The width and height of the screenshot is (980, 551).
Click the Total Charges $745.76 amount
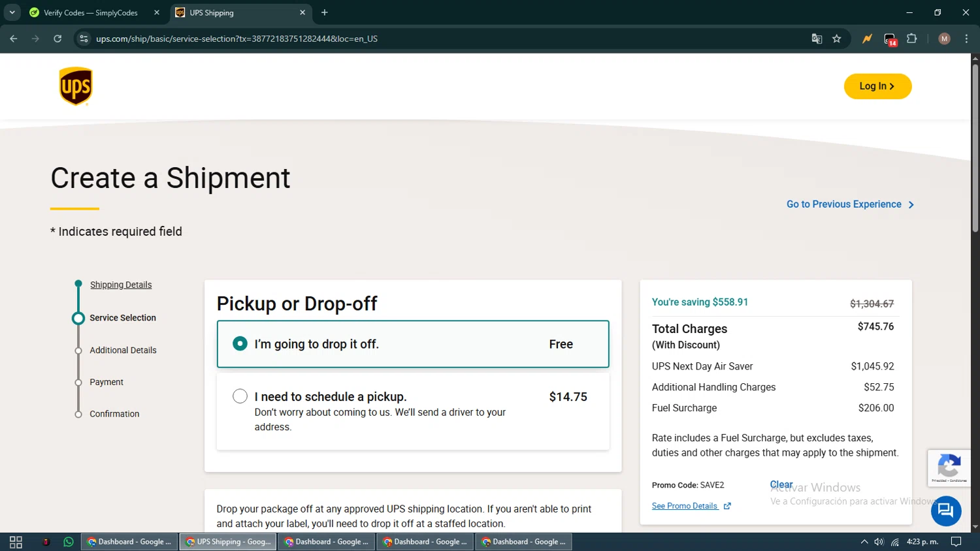click(x=875, y=326)
